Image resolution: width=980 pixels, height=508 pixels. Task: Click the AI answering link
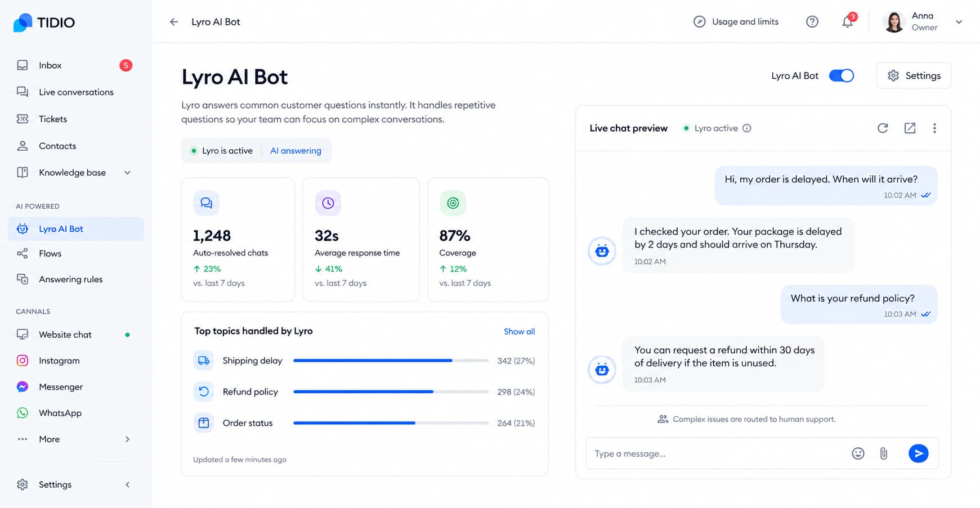coord(296,151)
